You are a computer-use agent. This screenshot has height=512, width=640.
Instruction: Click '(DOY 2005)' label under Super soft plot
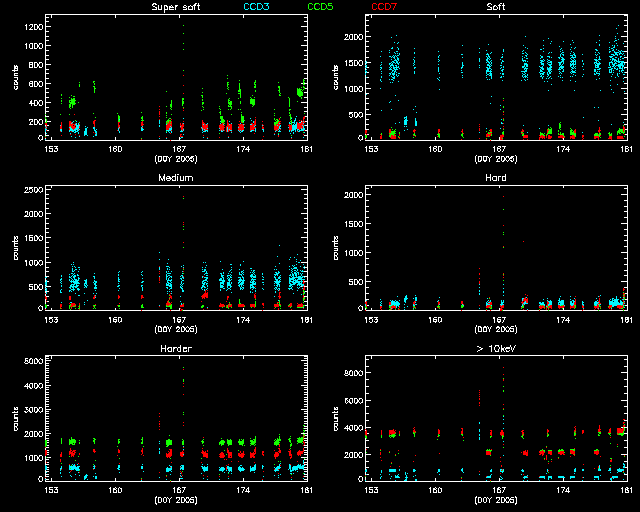(x=174, y=158)
